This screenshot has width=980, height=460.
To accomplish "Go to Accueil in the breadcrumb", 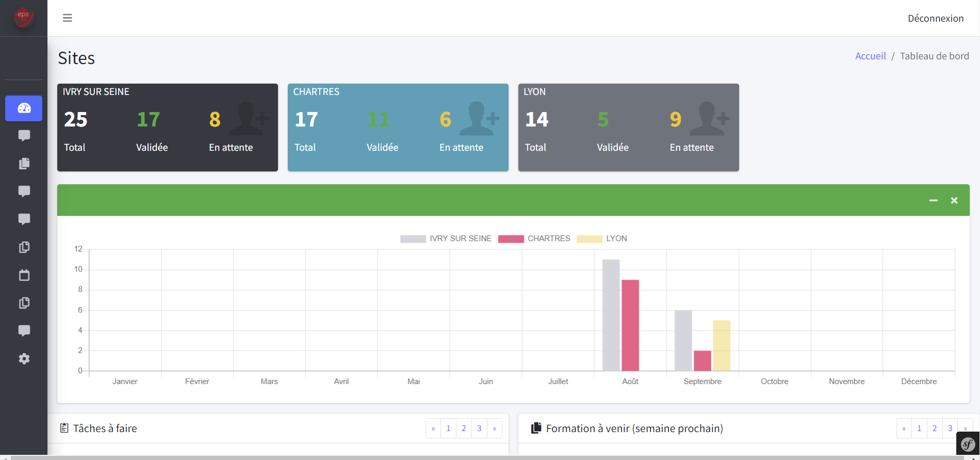I will [x=870, y=56].
